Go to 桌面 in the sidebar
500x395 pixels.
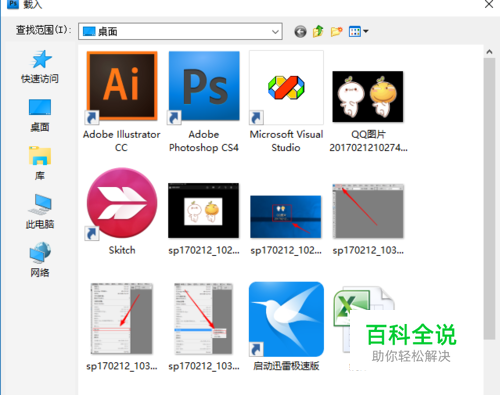(x=40, y=115)
